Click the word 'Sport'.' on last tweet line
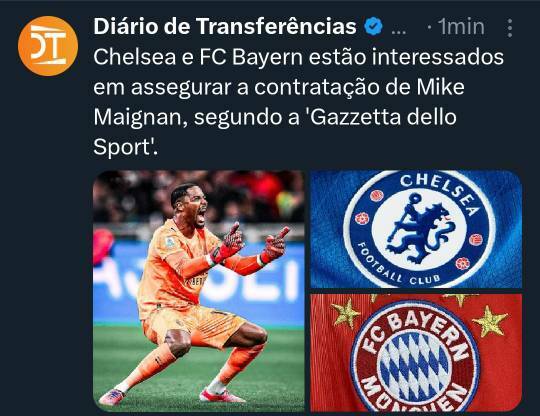Screen dimensions: 540x416 click(x=125, y=147)
